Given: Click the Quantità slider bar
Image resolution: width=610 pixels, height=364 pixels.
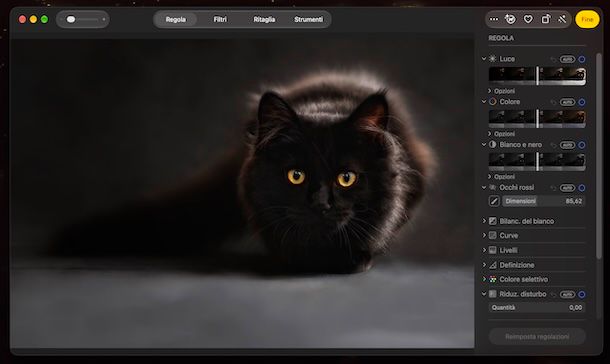Looking at the screenshot, I should point(537,308).
